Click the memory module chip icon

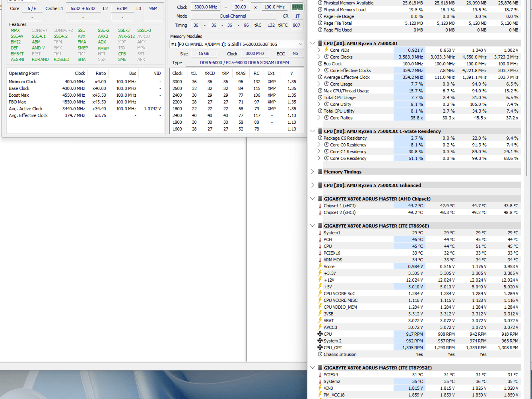(x=297, y=7)
